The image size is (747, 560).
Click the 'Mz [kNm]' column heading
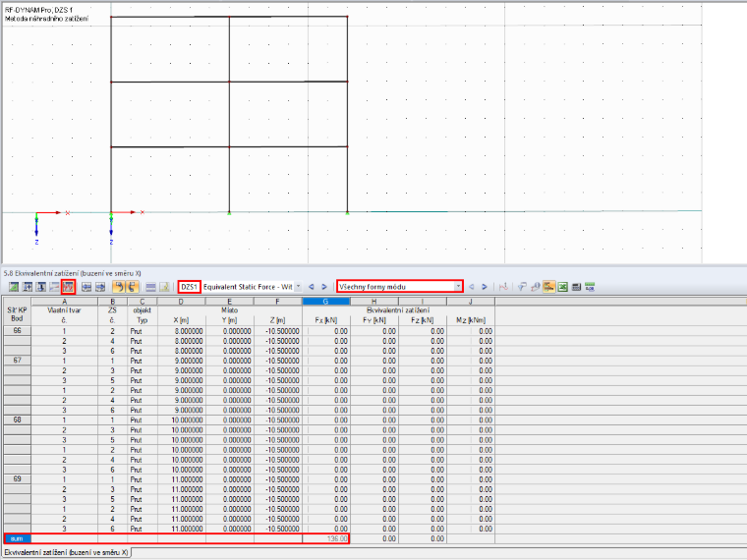pos(470,320)
